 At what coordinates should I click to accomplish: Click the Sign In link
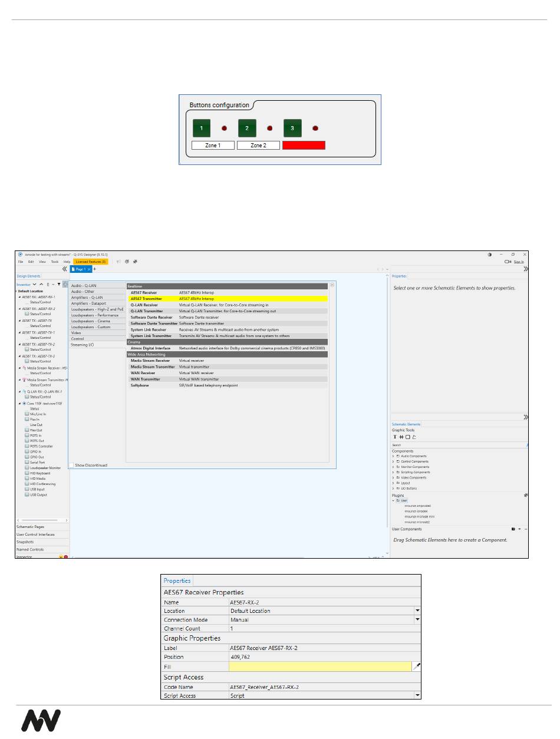click(x=519, y=262)
